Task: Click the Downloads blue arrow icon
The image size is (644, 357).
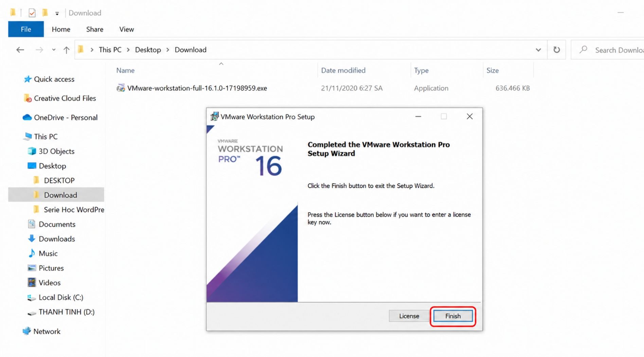Action: pos(32,239)
